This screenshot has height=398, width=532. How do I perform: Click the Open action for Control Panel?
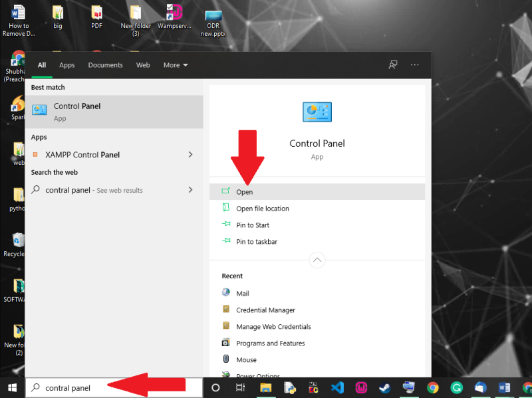coord(317,192)
